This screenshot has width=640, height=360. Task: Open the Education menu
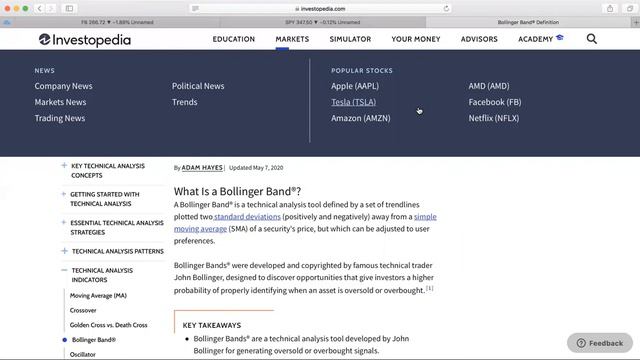click(233, 39)
